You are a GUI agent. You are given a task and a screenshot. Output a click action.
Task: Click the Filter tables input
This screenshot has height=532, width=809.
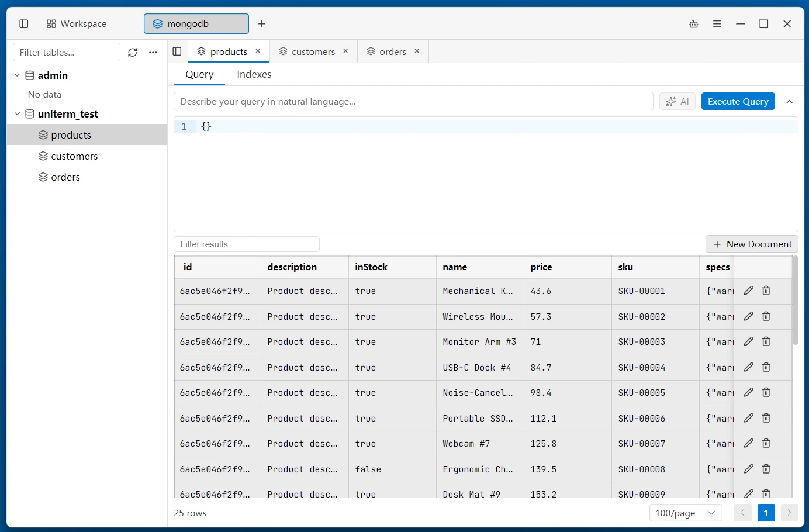click(67, 52)
